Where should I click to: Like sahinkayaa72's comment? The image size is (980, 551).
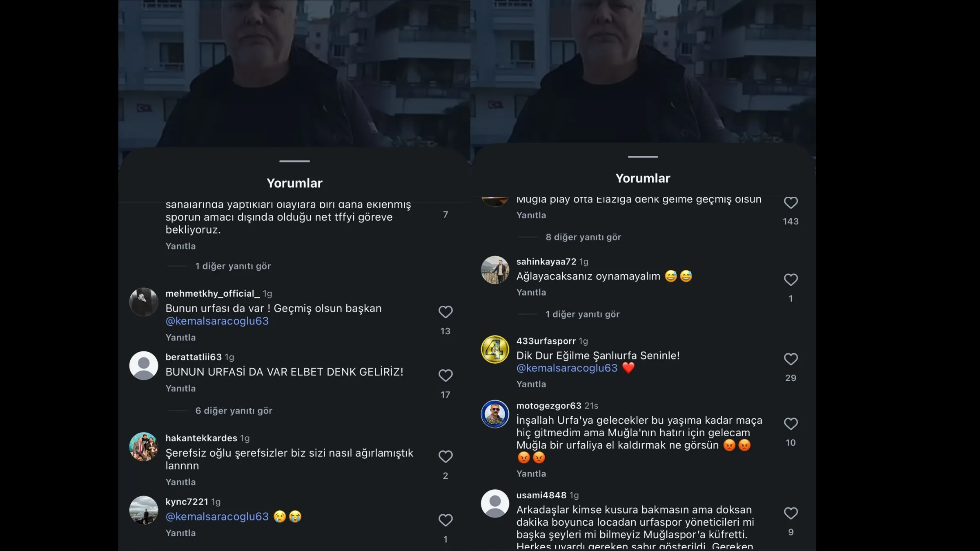coord(791,280)
